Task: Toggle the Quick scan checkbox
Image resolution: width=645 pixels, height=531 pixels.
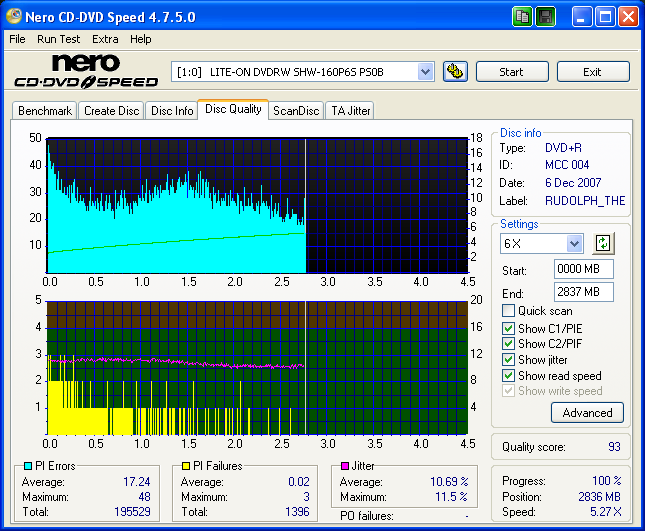Action: 508,311
